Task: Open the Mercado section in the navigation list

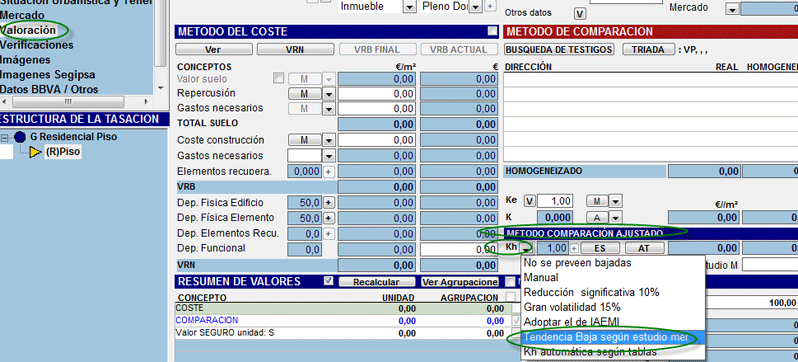Action: click(22, 15)
